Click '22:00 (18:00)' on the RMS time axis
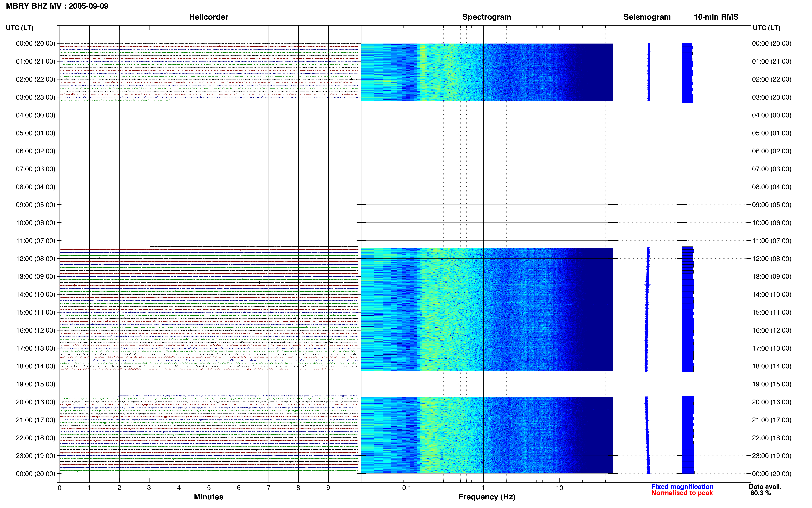Image resolution: width=812 pixels, height=508 pixels. (771, 438)
